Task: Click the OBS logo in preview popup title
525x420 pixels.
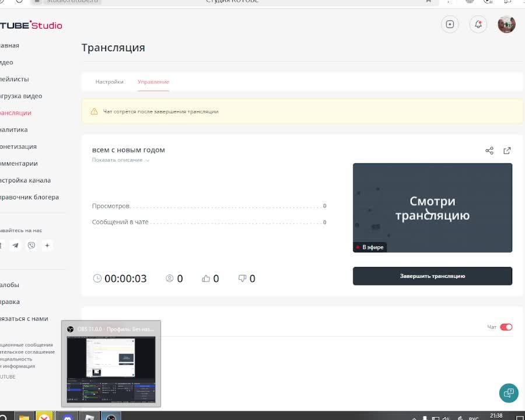Action: [70, 329]
